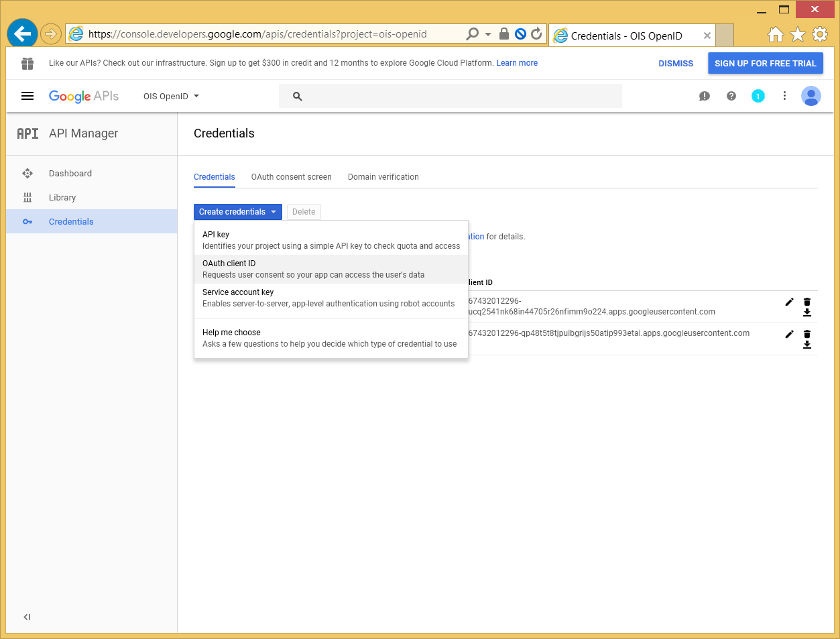Edit the ucq2541nk68in client ID row

pos(789,302)
